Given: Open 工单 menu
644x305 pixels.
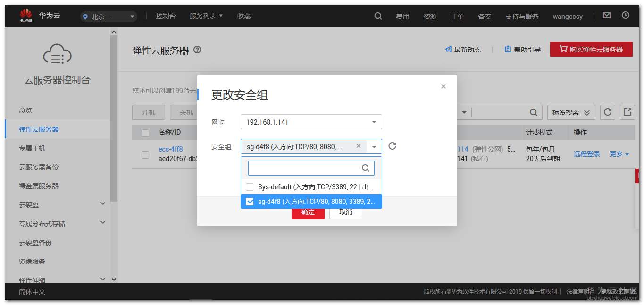Looking at the screenshot, I should tap(457, 17).
